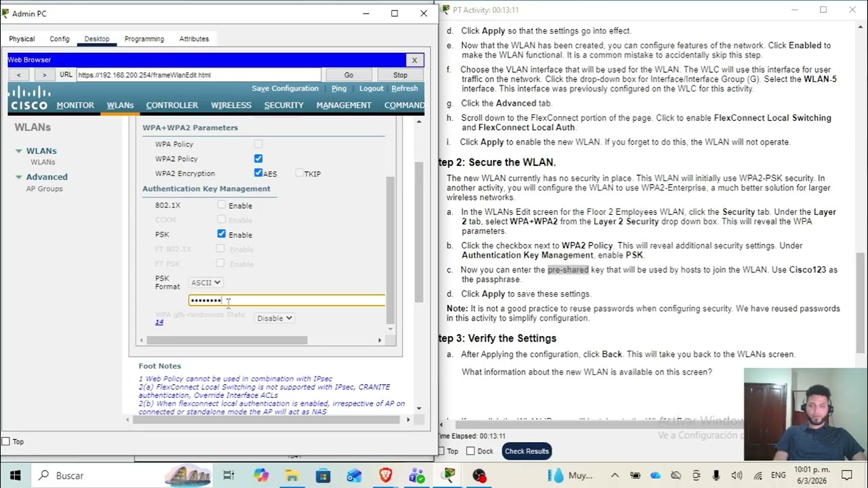Toggle the AES encryption checkbox

(258, 173)
